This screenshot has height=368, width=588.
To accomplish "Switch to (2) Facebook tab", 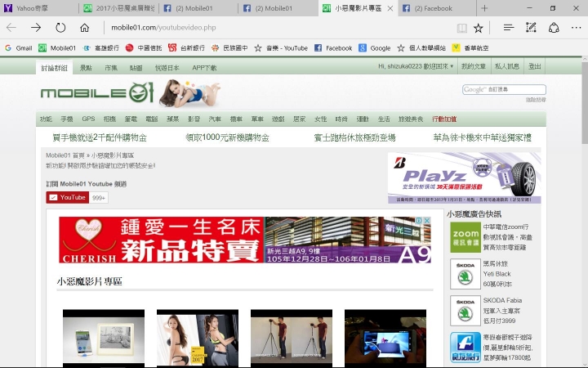I will coord(437,8).
